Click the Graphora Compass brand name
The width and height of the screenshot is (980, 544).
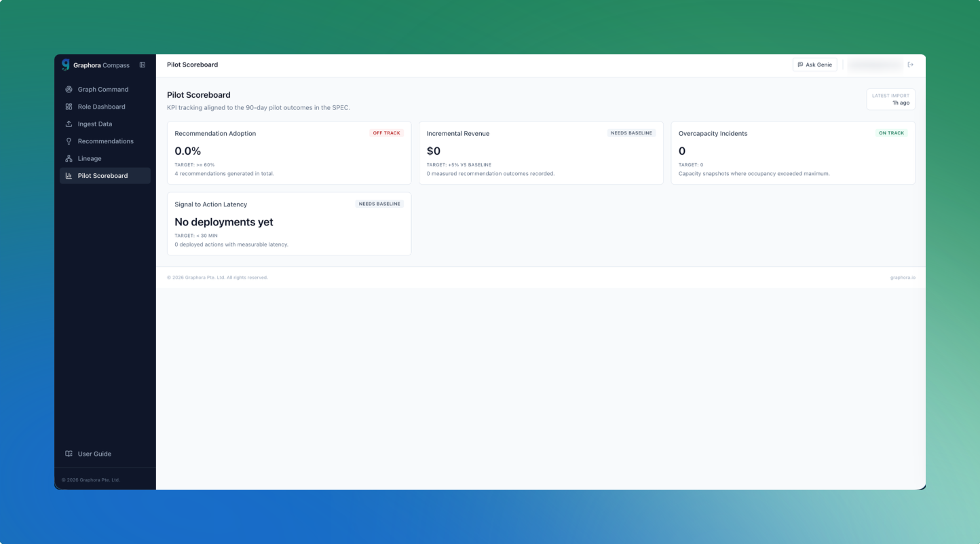(101, 65)
